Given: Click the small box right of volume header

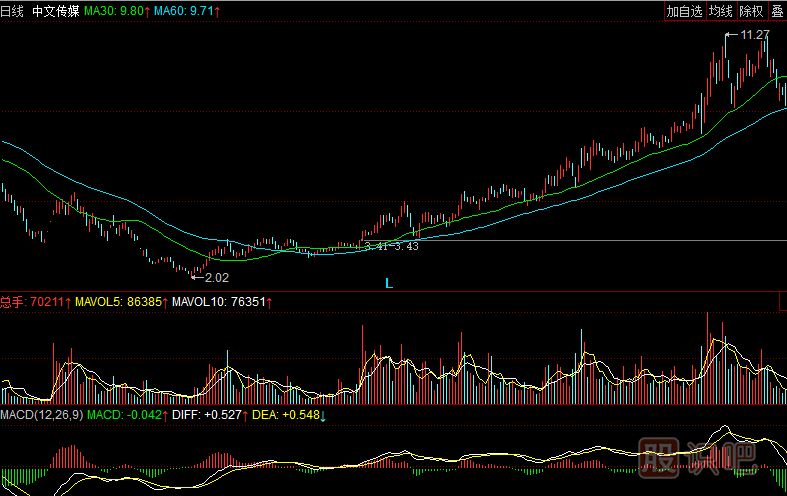Looking at the screenshot, I should 781,300.
